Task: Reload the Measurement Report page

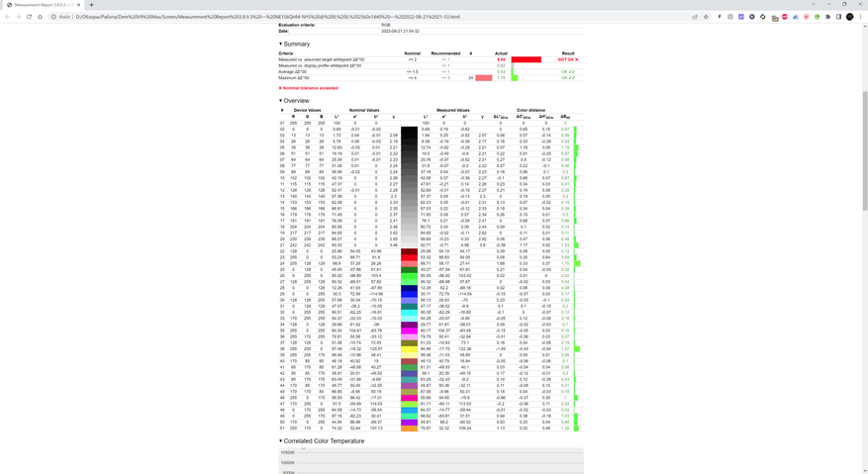Action: (x=29, y=17)
